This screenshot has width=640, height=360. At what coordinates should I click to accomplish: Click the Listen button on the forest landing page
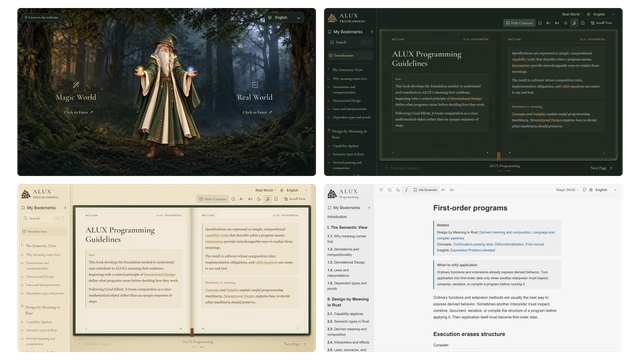(41, 18)
